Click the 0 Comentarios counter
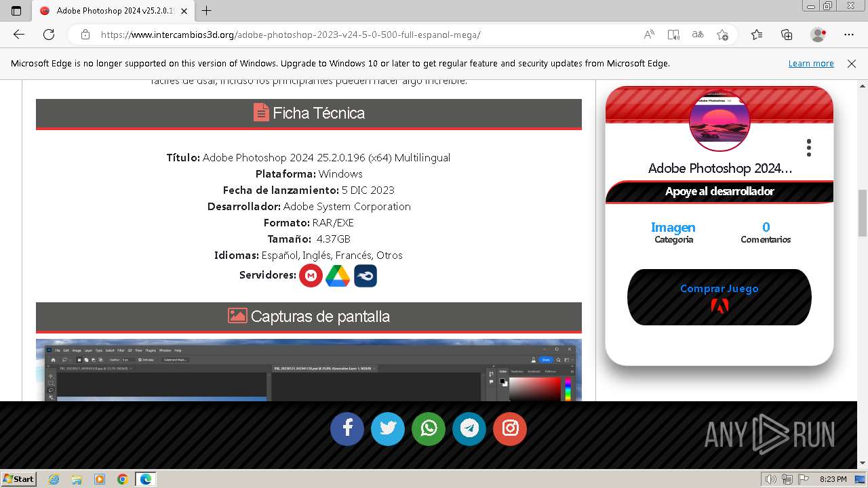 click(x=766, y=232)
